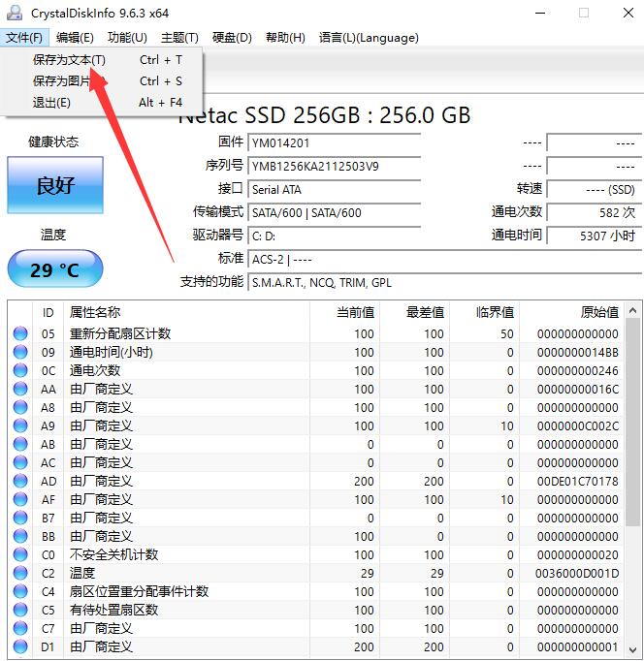
Task: Click the status orb for row 05
Action: coord(20,333)
